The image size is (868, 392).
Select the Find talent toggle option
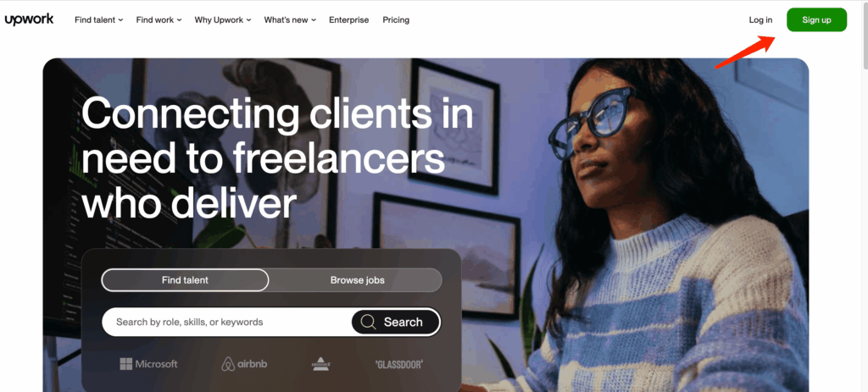pos(185,279)
